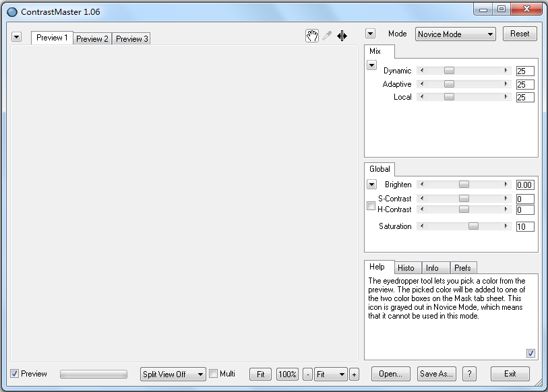Zoom out with the minus button
The height and width of the screenshot is (392, 548).
tap(307, 374)
